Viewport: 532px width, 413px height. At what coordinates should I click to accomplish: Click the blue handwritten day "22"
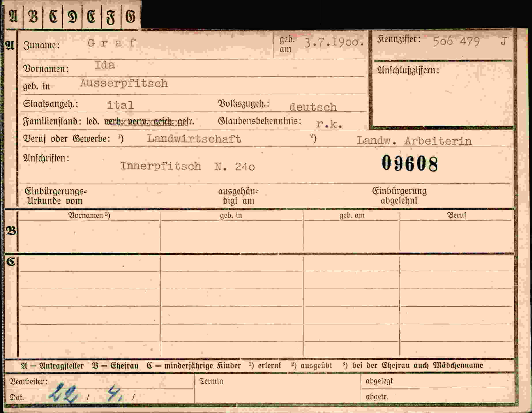(63, 394)
